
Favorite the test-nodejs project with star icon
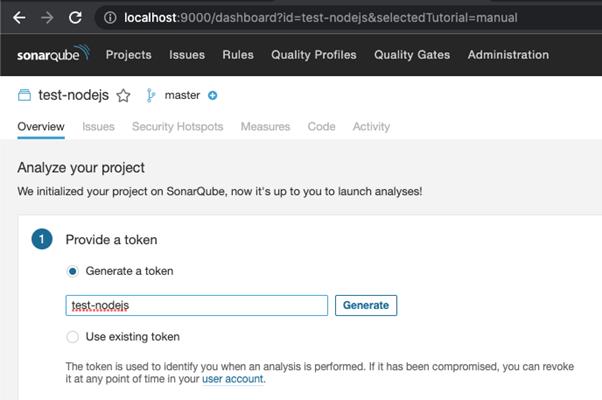pos(123,95)
